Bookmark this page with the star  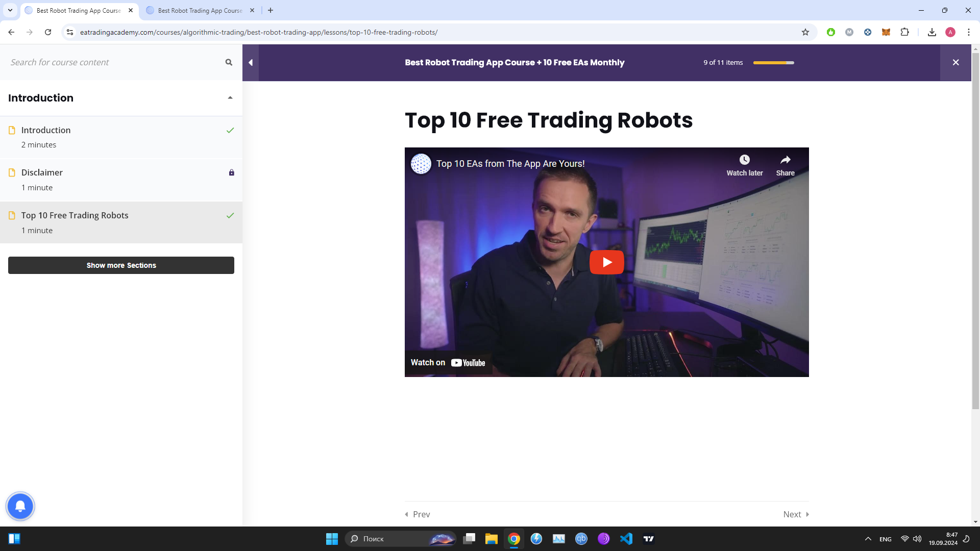[805, 32]
